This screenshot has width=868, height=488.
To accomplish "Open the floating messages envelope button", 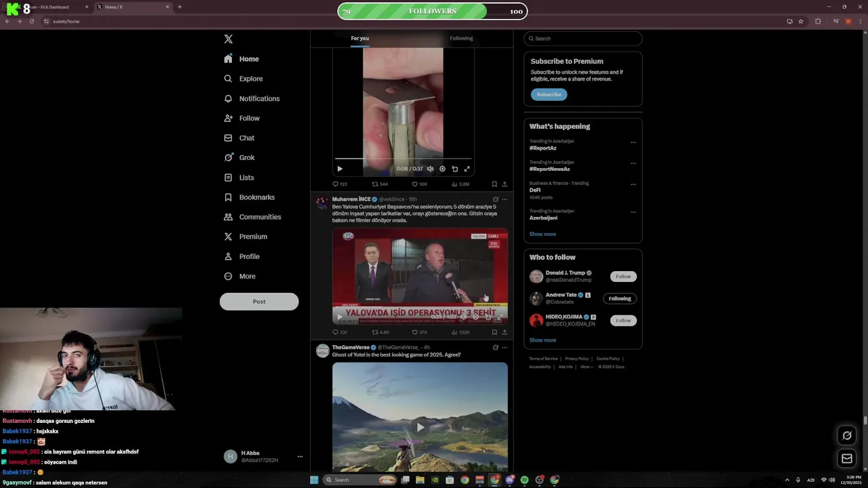I will click(847, 459).
